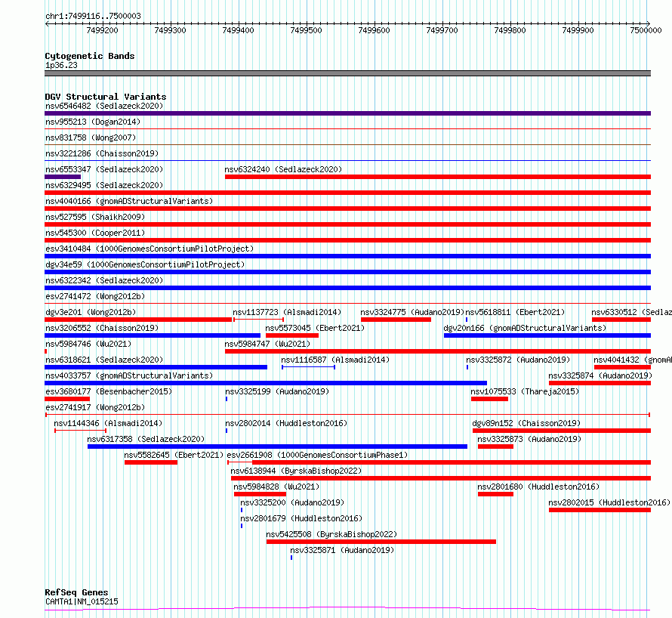The height and width of the screenshot is (618, 672).
Task: Click dgv34e59 (1000GenomesConsortiumPilotProject) label
Action: (x=145, y=264)
